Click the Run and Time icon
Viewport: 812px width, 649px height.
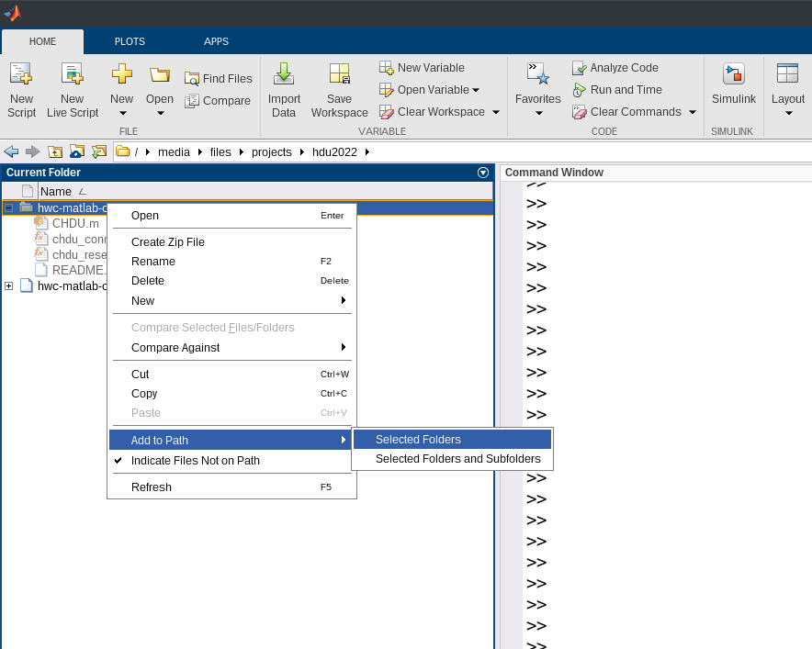(x=580, y=90)
